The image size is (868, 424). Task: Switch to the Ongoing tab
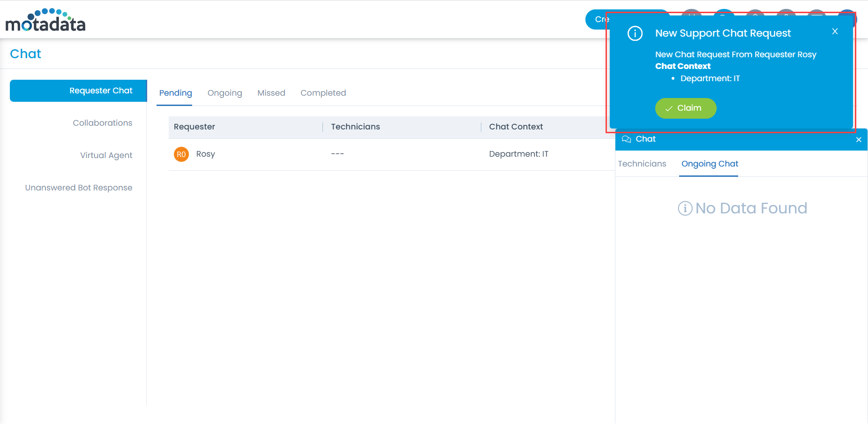click(x=224, y=93)
